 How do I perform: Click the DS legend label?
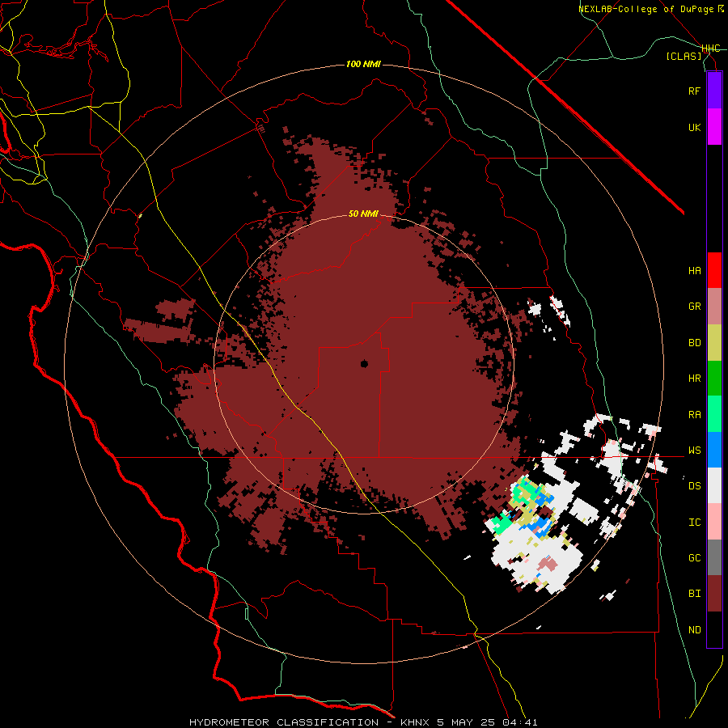point(694,486)
